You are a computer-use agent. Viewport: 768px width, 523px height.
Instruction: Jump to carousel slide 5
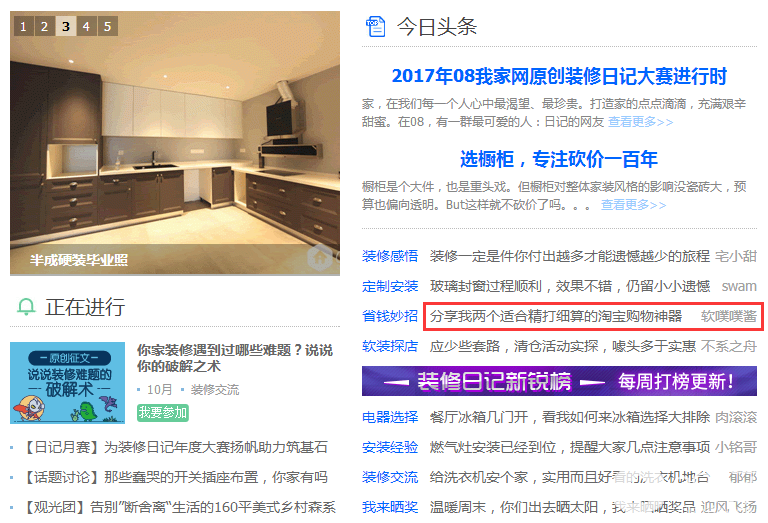click(107, 26)
